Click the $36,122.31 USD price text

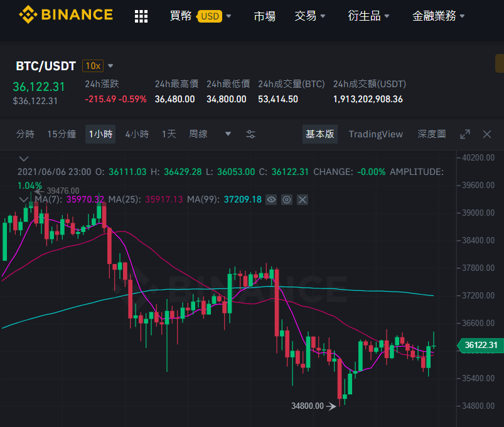pos(35,101)
